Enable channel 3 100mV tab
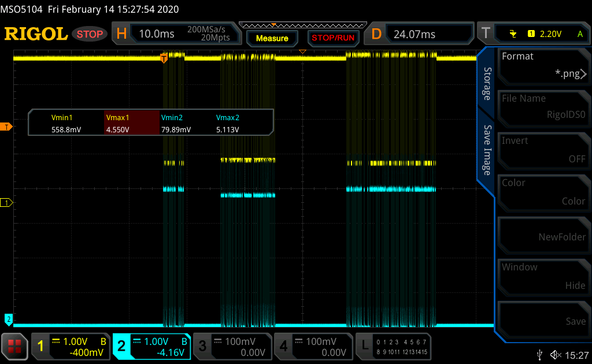 [x=232, y=346]
